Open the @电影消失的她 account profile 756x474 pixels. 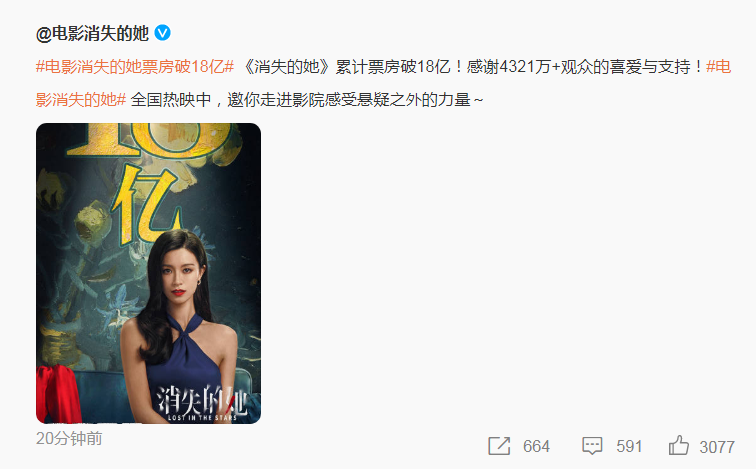93,33
